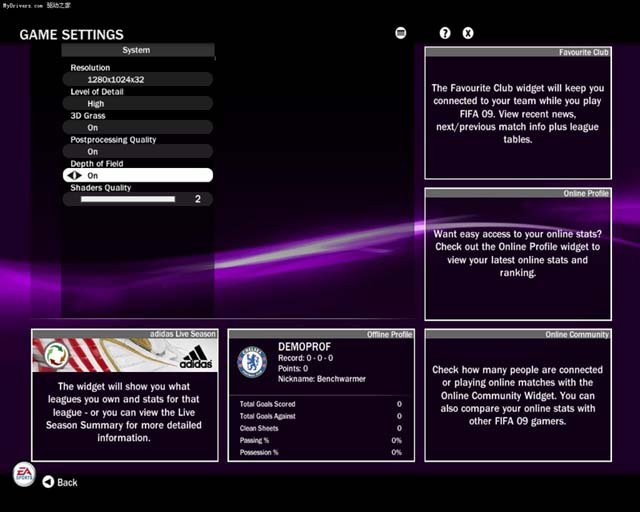The image size is (640, 512).
Task: Click the Nickname: Benchwarmer text
Action: pos(322,379)
